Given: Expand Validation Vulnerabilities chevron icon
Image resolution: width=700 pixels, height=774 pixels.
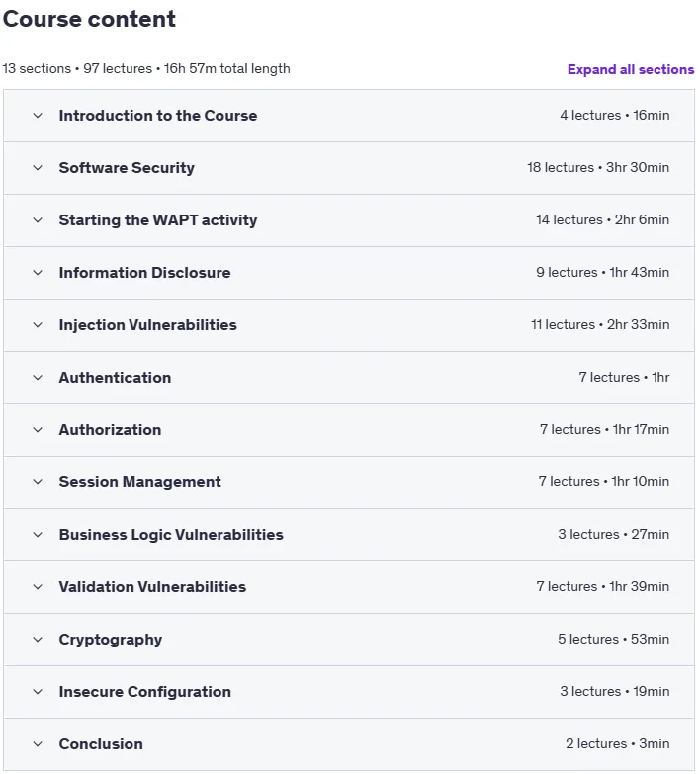Looking at the screenshot, I should coord(38,587).
